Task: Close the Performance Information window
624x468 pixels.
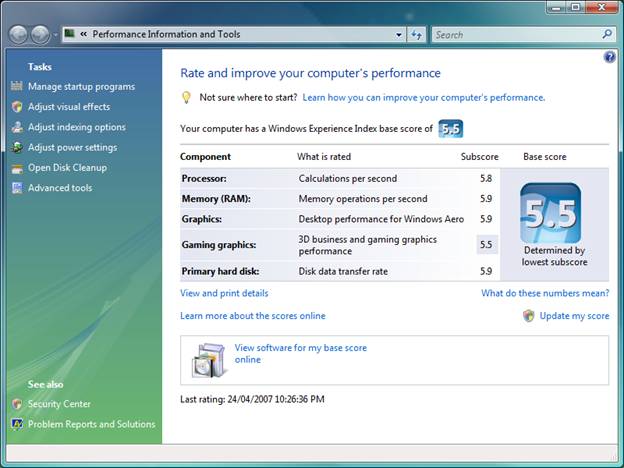Action: click(601, 7)
